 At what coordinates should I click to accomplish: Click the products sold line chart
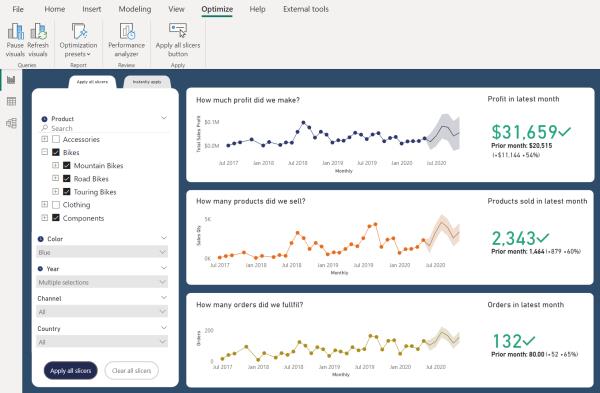[x=328, y=244]
